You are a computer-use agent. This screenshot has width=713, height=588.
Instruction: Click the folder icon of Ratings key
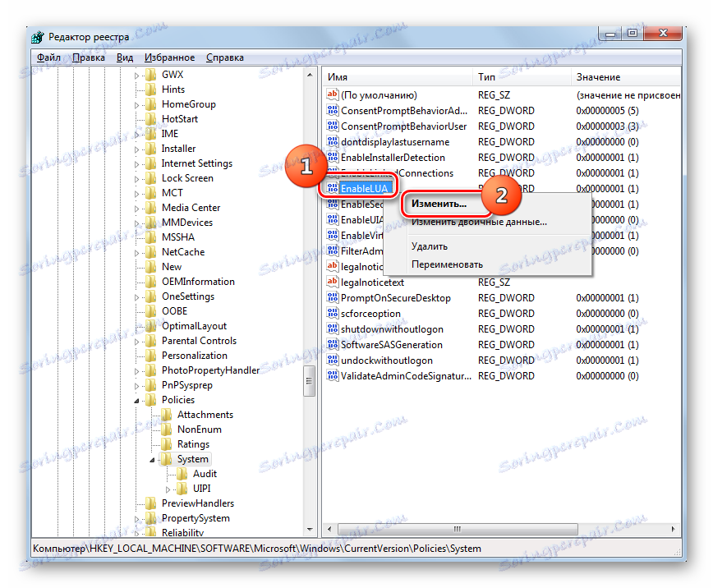click(x=167, y=443)
